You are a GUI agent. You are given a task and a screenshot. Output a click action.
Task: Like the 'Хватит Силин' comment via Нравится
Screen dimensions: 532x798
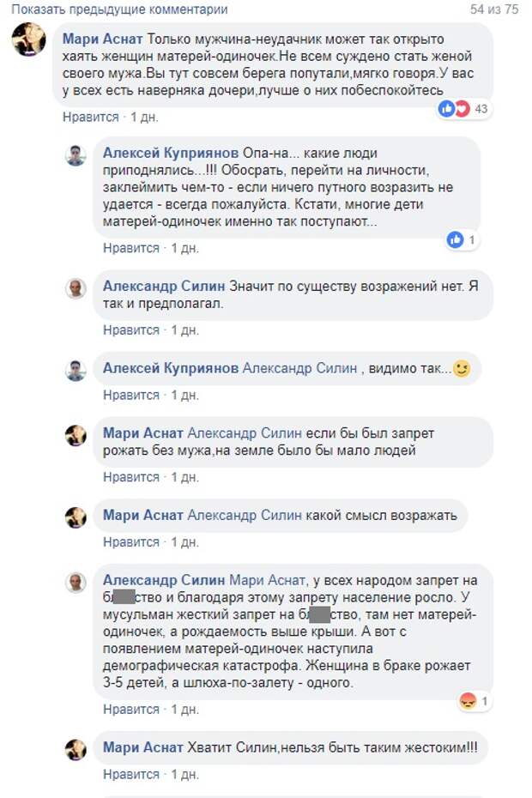point(130,774)
